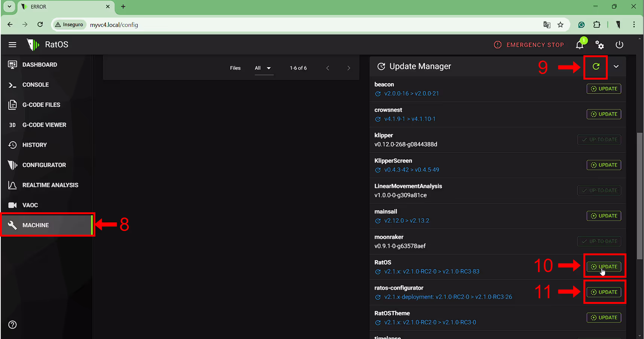Update RatOSTheme component
The width and height of the screenshot is (644, 339).
pyautogui.click(x=604, y=318)
